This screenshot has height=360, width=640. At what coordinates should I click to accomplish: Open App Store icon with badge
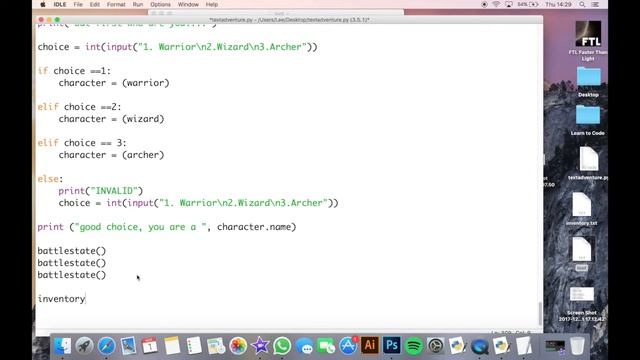348,346
